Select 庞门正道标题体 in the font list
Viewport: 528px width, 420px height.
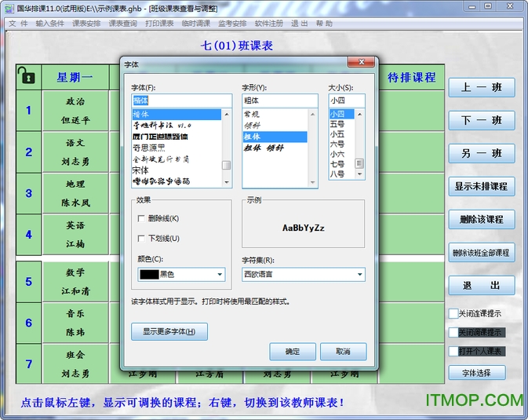tap(177, 137)
